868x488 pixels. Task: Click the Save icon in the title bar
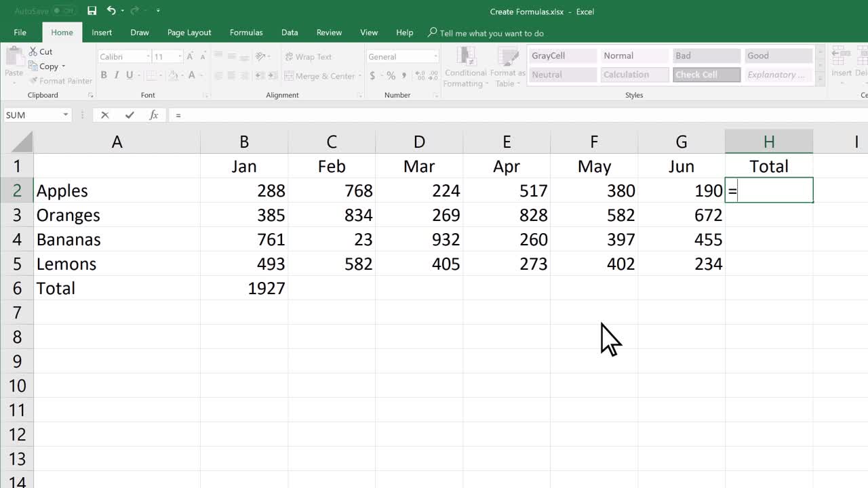tap(92, 11)
